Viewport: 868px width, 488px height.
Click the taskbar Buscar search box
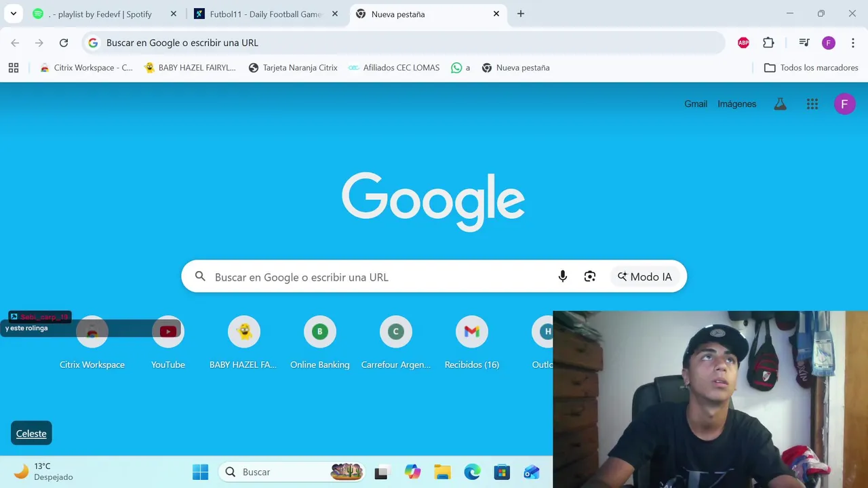click(x=292, y=472)
